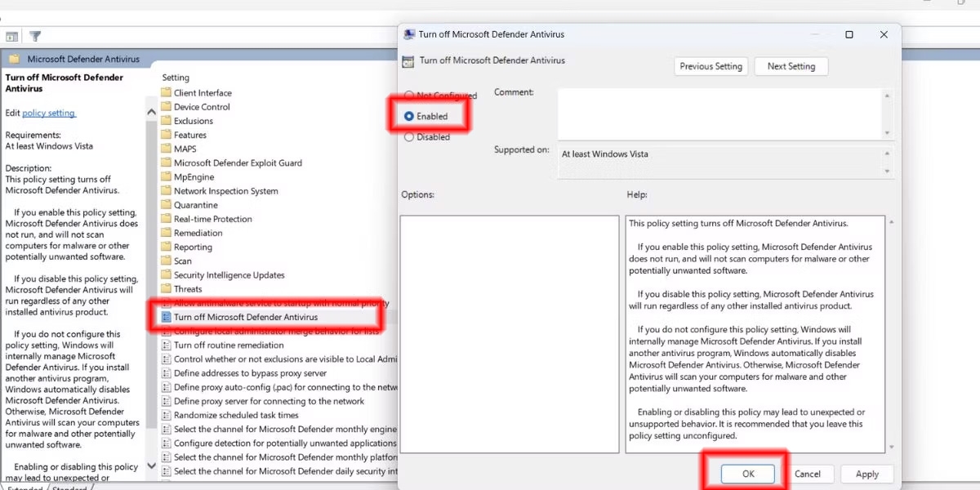Collapse the settings tree using the chevron
The height and width of the screenshot is (490, 980).
pyautogui.click(x=151, y=110)
